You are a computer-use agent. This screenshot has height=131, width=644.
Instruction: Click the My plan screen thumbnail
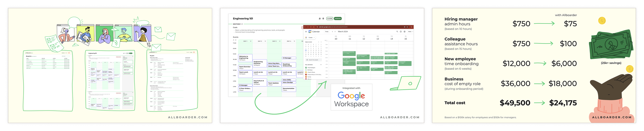point(172,80)
